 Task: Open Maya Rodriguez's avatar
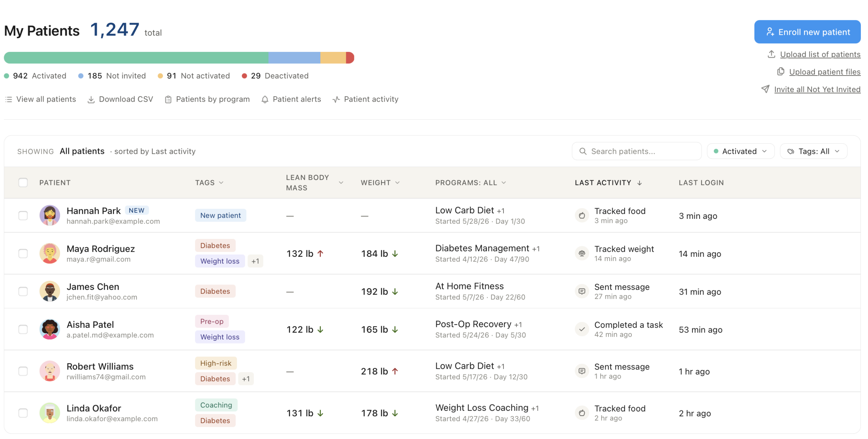pos(50,253)
